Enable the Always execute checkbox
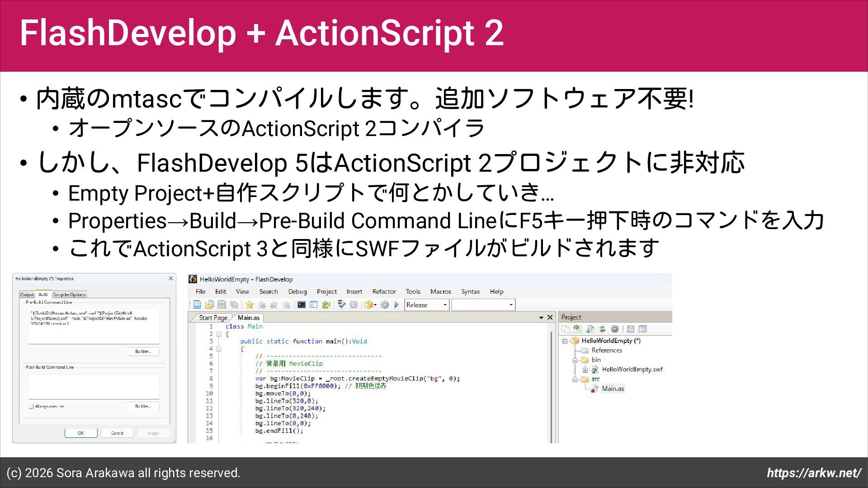Viewport: 868px width, 488px height. (x=31, y=406)
